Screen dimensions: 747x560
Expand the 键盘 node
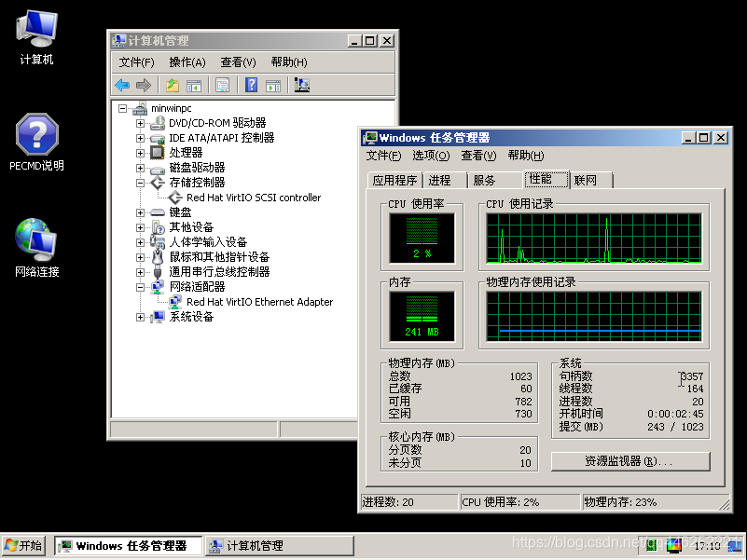140,212
